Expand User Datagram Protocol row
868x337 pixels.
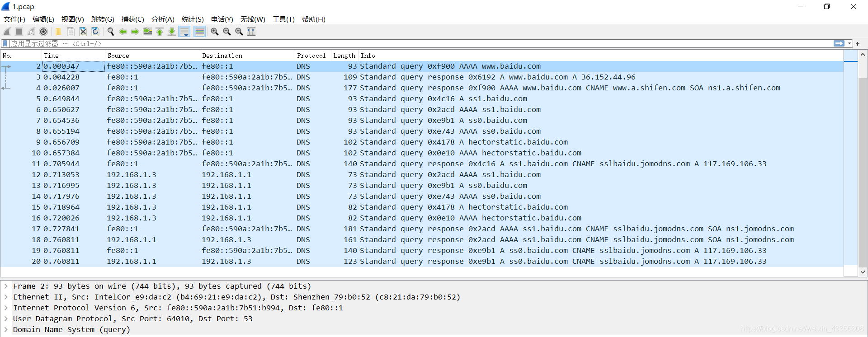[x=6, y=318]
